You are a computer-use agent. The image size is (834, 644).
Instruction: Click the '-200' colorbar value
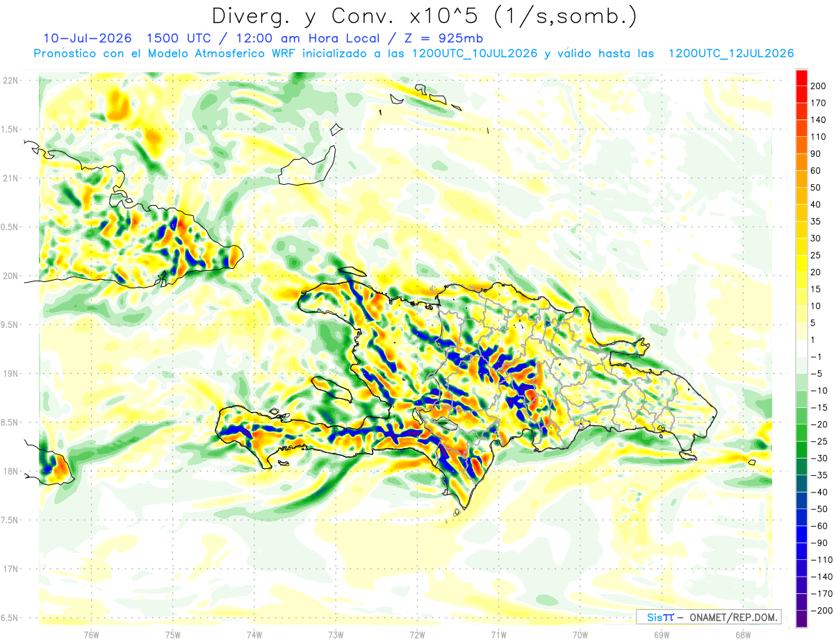[821, 610]
